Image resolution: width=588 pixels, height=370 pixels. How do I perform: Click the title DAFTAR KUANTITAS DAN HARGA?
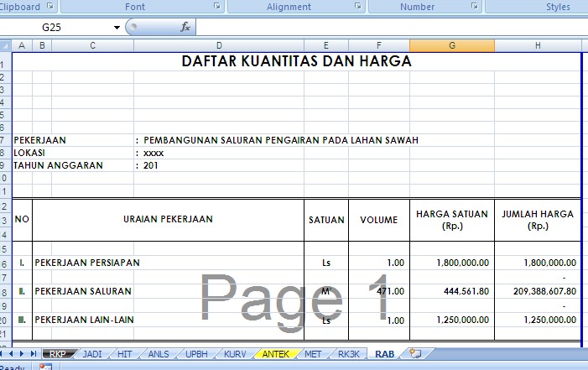pyautogui.click(x=296, y=61)
